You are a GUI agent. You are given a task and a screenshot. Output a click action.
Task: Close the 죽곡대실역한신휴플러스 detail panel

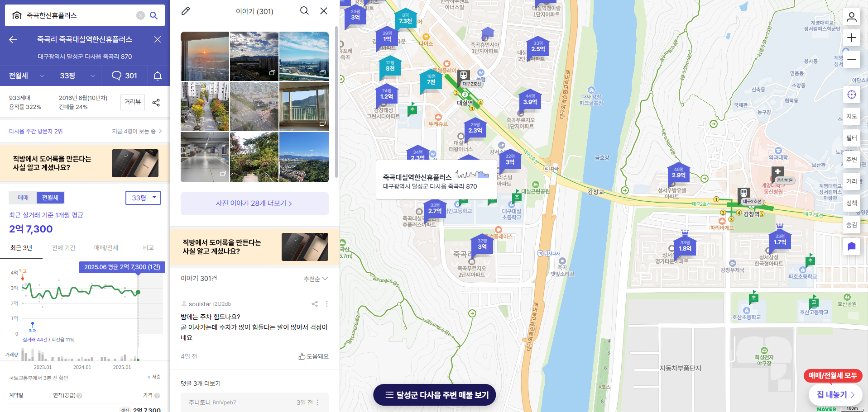coord(158,39)
